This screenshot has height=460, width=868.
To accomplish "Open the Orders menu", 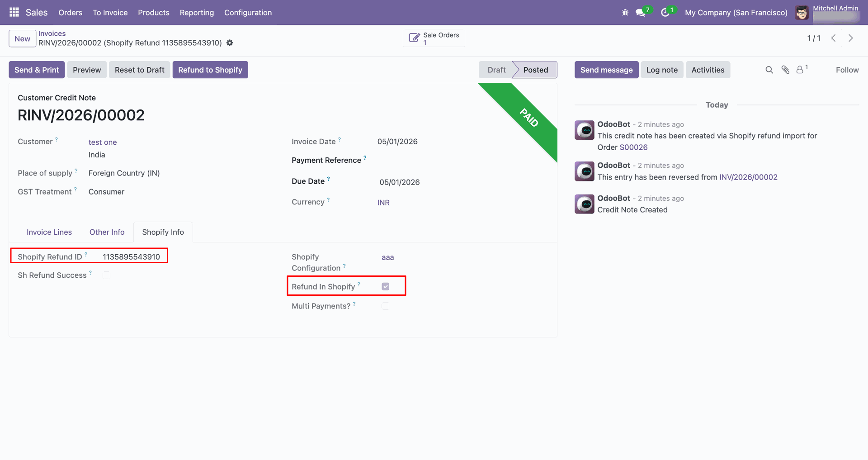I will tap(71, 13).
